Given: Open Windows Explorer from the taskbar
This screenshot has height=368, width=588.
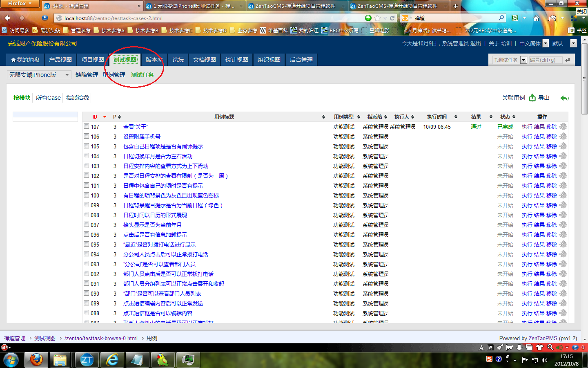Looking at the screenshot, I should [x=60, y=360].
